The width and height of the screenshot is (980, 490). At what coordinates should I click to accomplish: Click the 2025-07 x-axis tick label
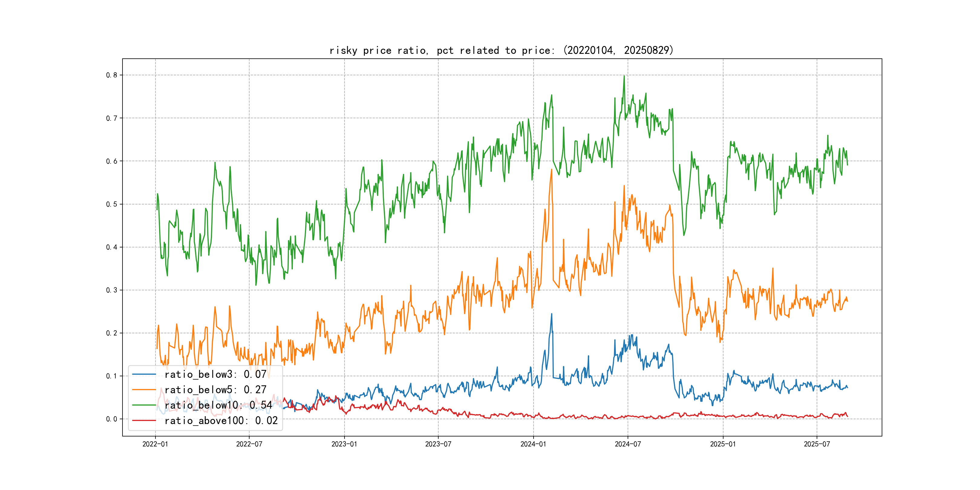tap(817, 444)
